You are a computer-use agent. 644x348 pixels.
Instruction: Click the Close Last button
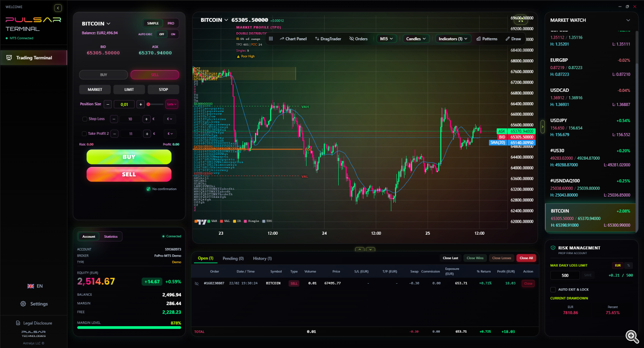point(450,258)
